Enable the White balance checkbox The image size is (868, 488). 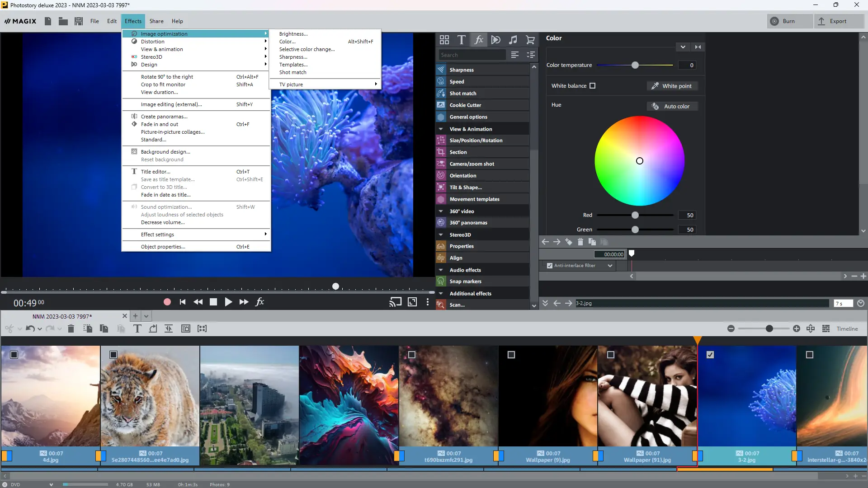coord(592,86)
